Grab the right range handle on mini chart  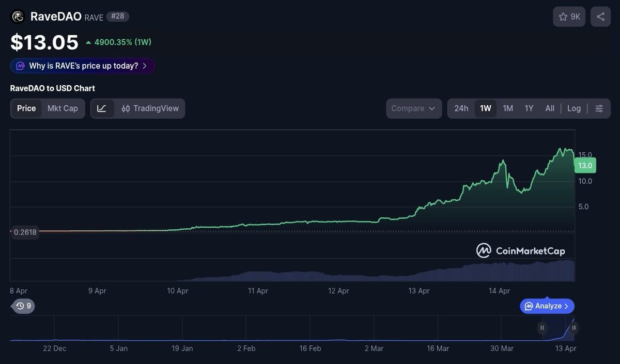[x=574, y=327]
